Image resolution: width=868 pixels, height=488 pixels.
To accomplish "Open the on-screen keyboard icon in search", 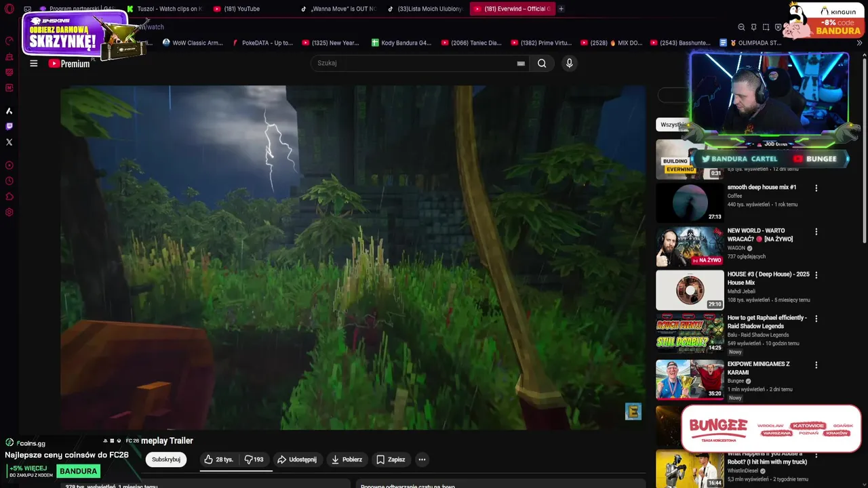I will click(521, 63).
